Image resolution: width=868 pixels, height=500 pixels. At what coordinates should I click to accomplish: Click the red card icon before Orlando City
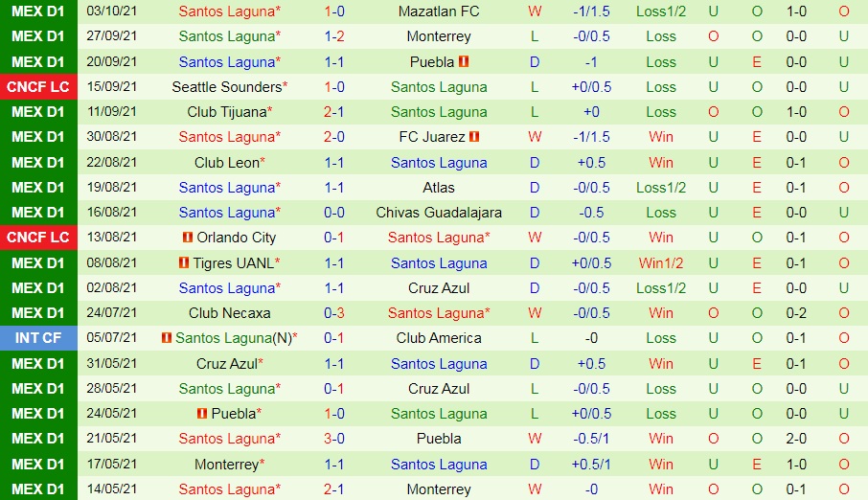pyautogui.click(x=188, y=238)
